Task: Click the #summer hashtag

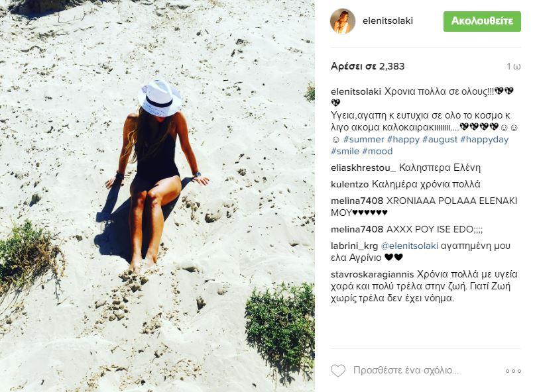Action: pos(364,140)
